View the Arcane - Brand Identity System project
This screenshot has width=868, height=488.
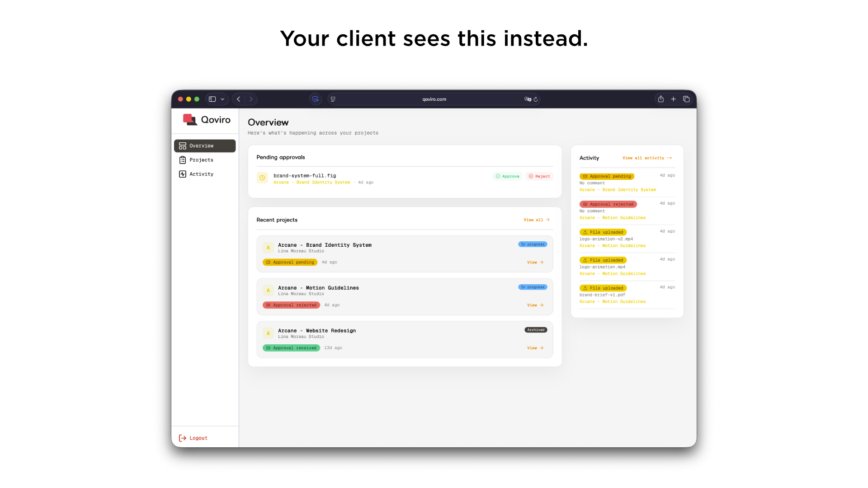pos(535,263)
